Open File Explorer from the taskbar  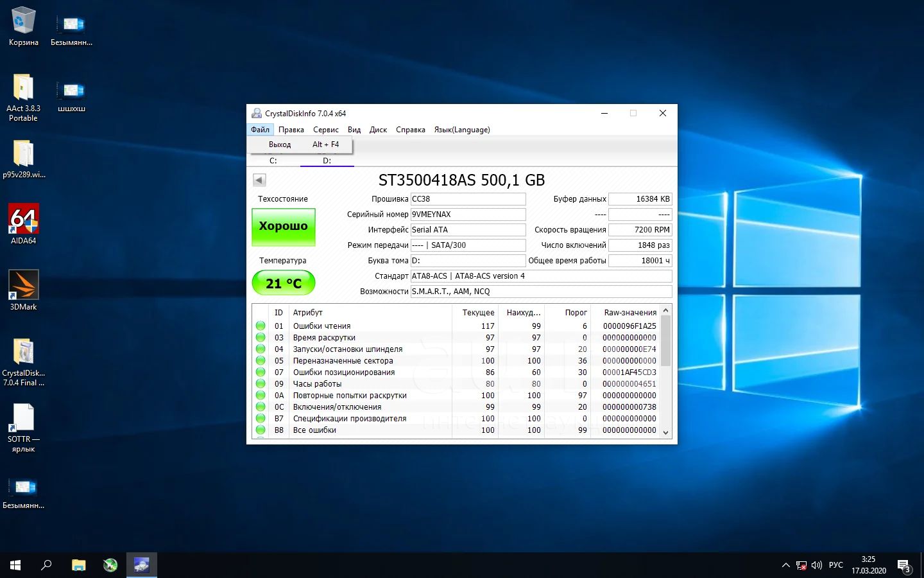(78, 565)
